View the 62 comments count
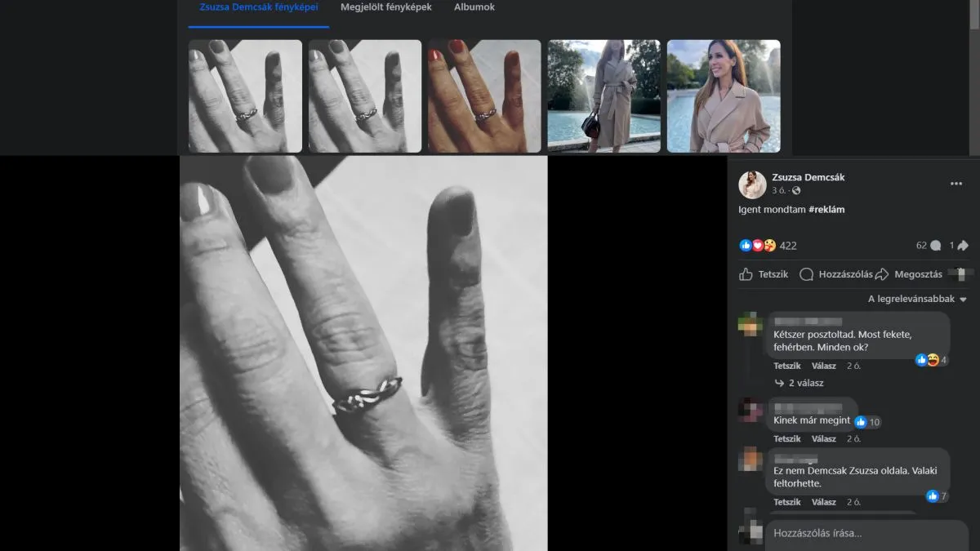Viewport: 980px width, 551px height. (929, 245)
